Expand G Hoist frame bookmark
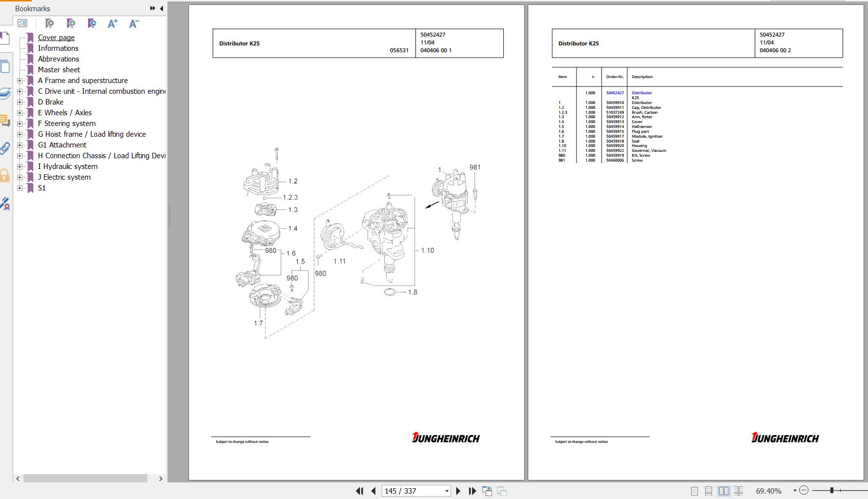This screenshot has height=499, width=868. click(20, 134)
